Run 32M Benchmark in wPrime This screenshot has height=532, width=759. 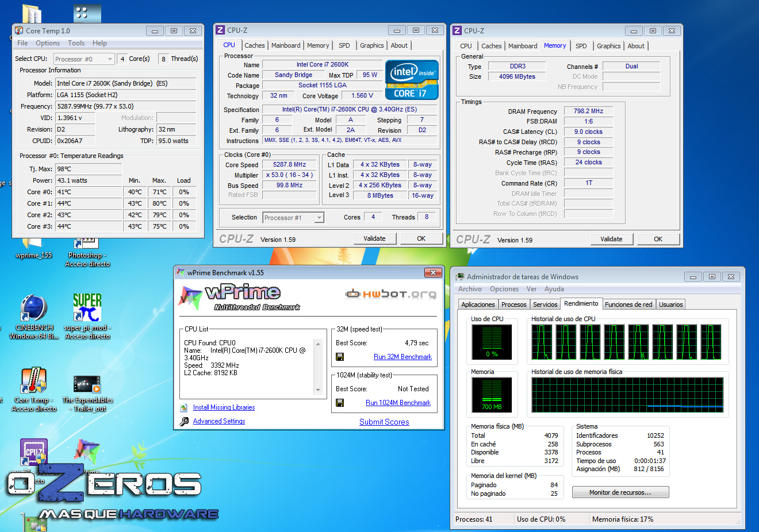402,357
